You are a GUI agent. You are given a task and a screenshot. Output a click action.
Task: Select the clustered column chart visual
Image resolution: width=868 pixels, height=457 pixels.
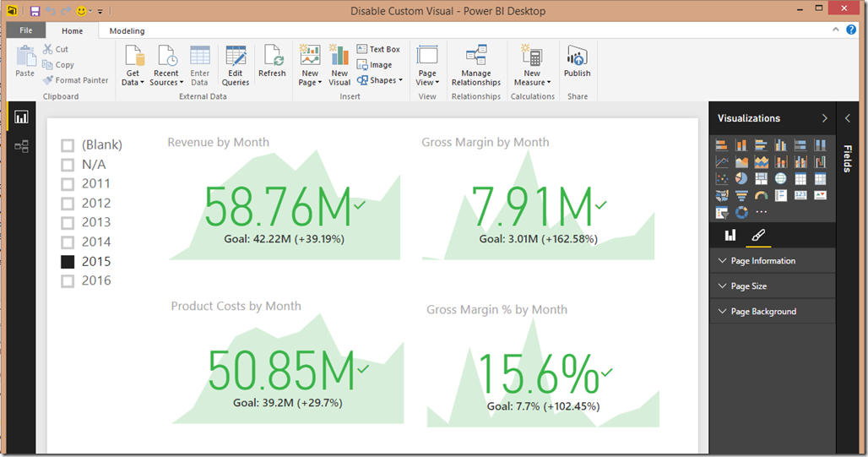coord(780,145)
